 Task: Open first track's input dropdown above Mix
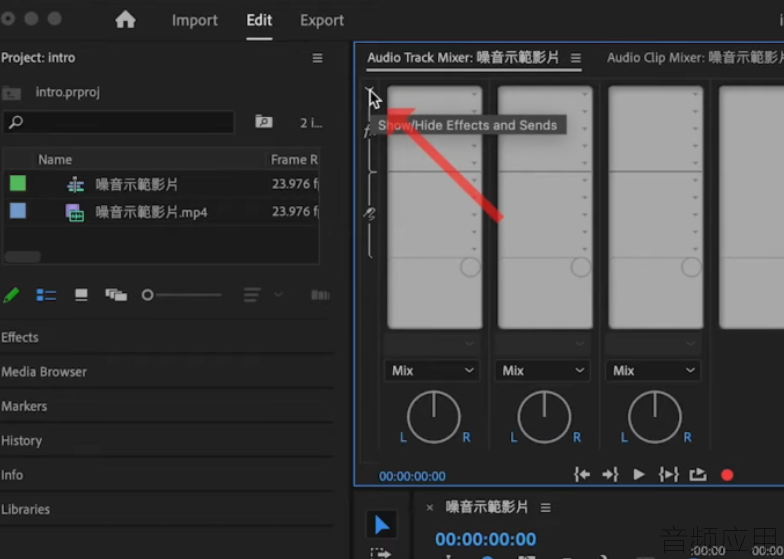(x=432, y=344)
